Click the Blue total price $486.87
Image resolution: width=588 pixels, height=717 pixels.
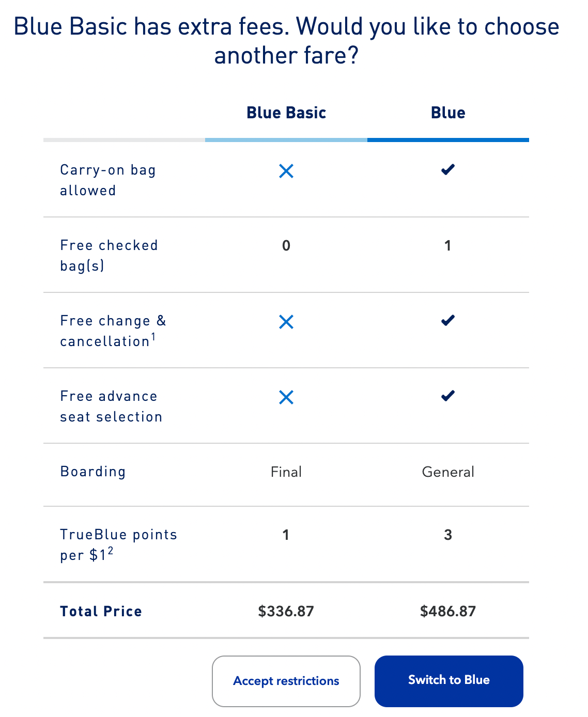[448, 611]
